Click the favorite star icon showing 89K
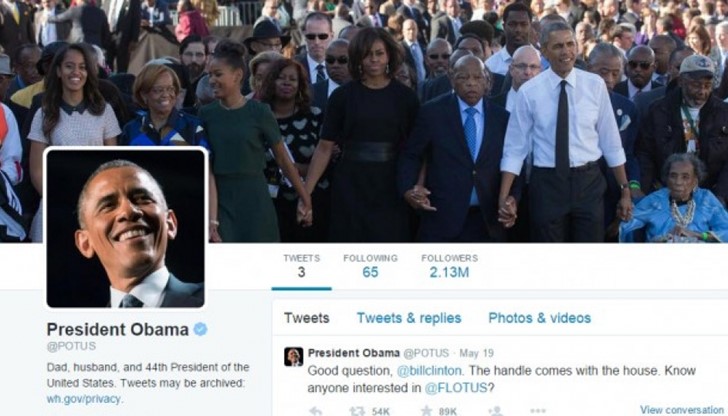Viewport: 728px width, 416px height. pos(426,411)
